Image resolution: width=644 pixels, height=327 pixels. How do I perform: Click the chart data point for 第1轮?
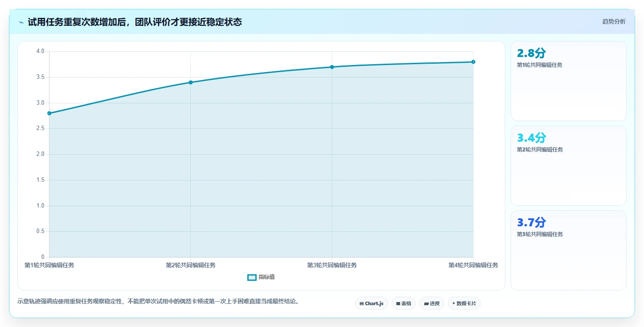(x=49, y=113)
